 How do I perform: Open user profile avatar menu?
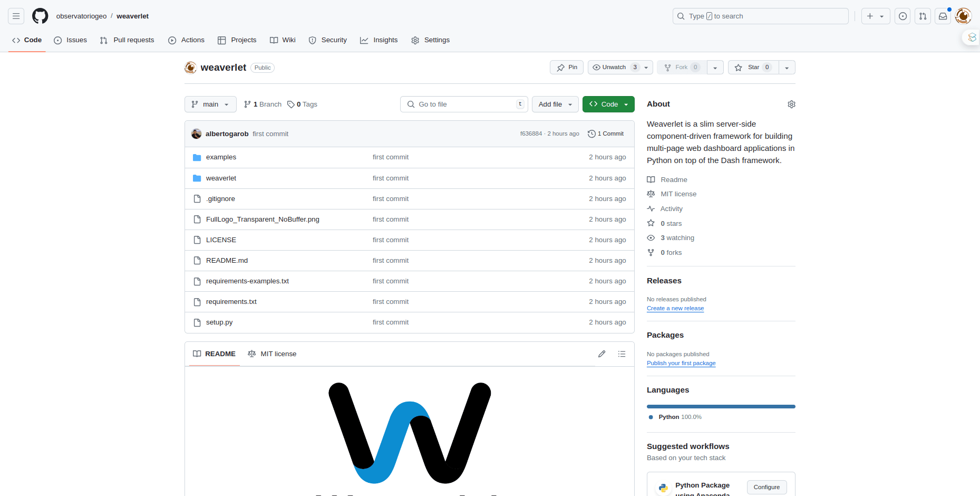[x=963, y=16]
